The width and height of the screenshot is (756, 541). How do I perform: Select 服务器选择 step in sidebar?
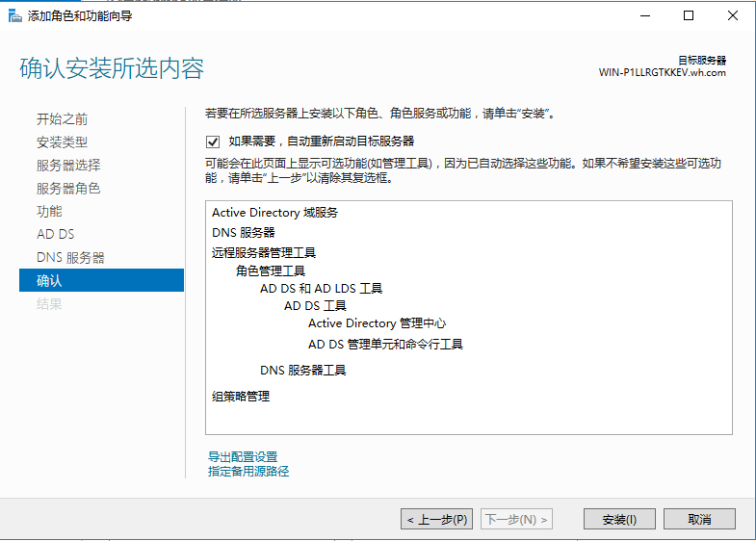click(67, 166)
